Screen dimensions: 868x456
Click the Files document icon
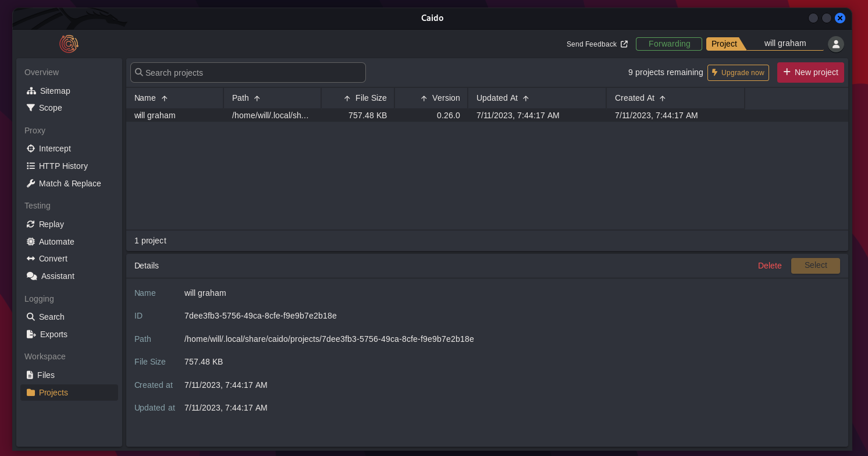click(30, 375)
